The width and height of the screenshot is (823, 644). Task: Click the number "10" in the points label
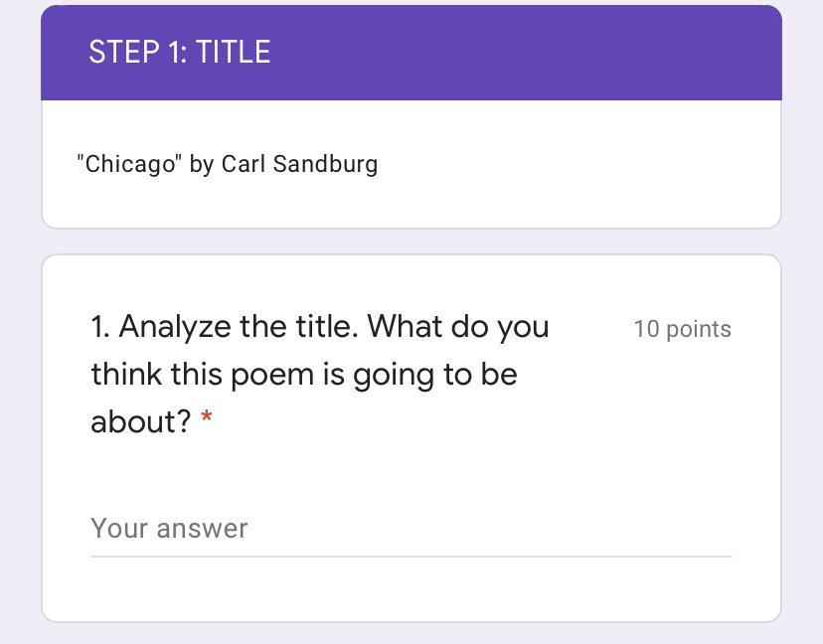click(646, 329)
